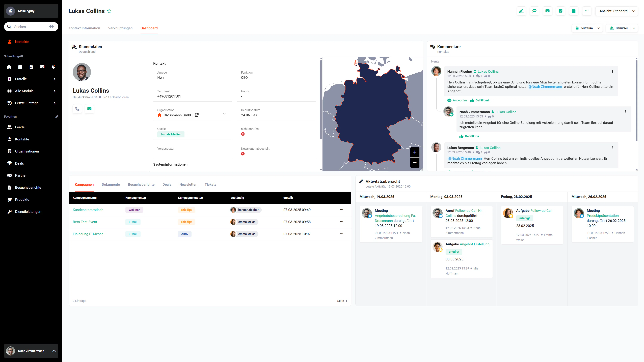This screenshot has height=362, width=644.
Task: Open row options for Einladung IT Messe
Action: point(341,234)
